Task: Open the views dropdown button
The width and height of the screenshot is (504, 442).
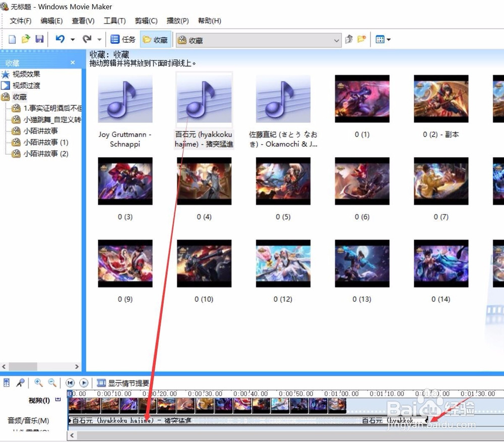Action: (x=383, y=39)
